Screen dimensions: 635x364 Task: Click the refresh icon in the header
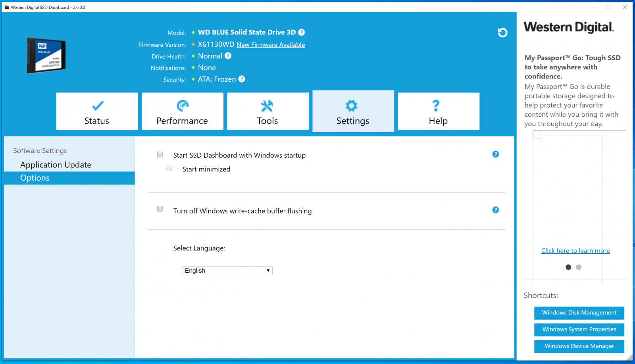(502, 33)
